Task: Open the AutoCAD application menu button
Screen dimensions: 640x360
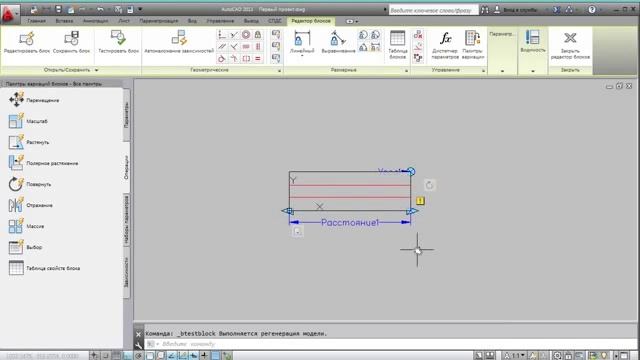Action: tap(10, 15)
